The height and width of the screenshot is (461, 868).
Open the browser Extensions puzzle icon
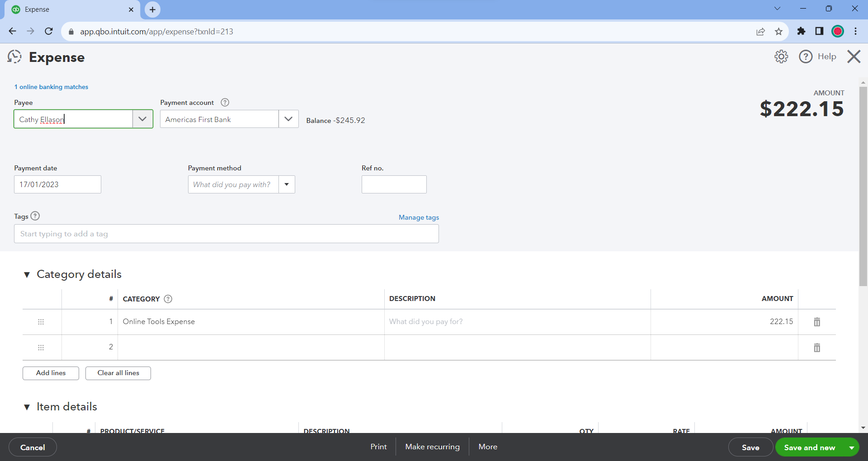tap(801, 31)
